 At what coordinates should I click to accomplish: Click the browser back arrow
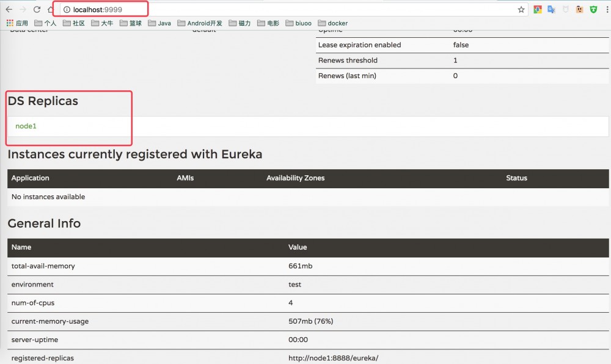[9, 9]
